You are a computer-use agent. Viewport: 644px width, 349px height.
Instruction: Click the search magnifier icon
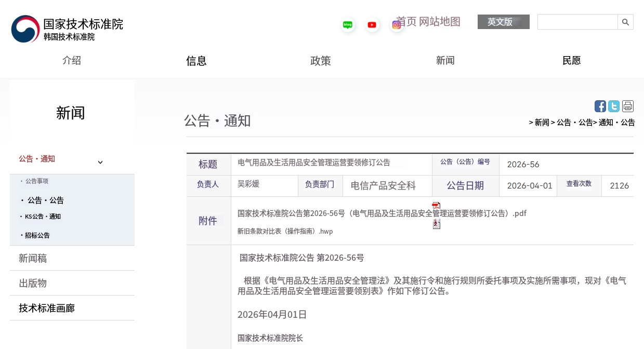(x=625, y=22)
